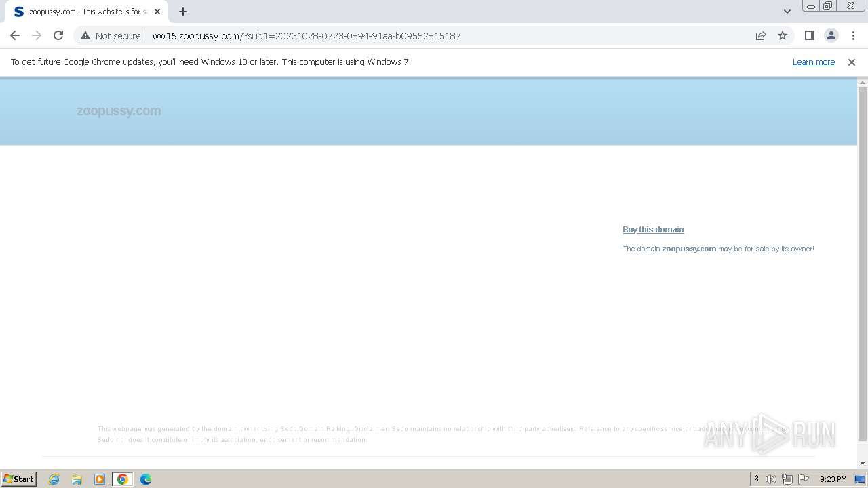Viewport: 868px width, 488px height.
Task: Dismiss the Chrome update notification bar
Action: [852, 62]
